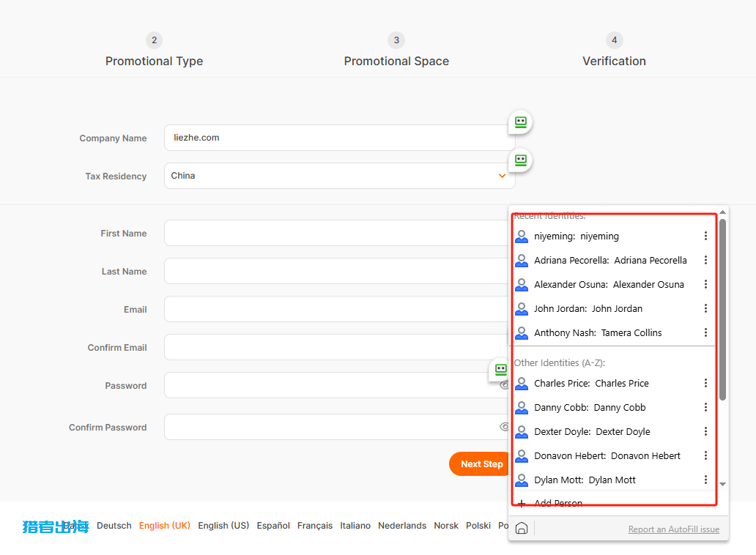Click the Next Step button
The height and width of the screenshot is (555, 756).
[480, 463]
